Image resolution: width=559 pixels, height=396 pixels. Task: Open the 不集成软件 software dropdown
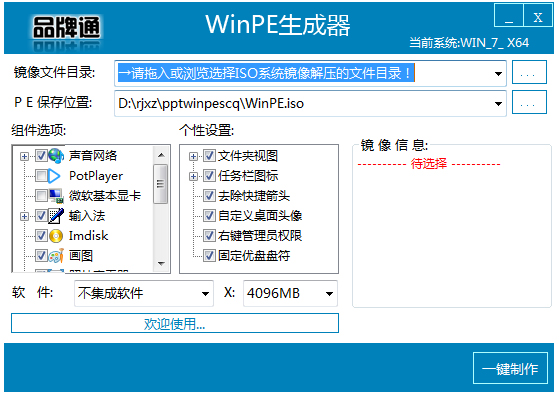click(x=205, y=294)
